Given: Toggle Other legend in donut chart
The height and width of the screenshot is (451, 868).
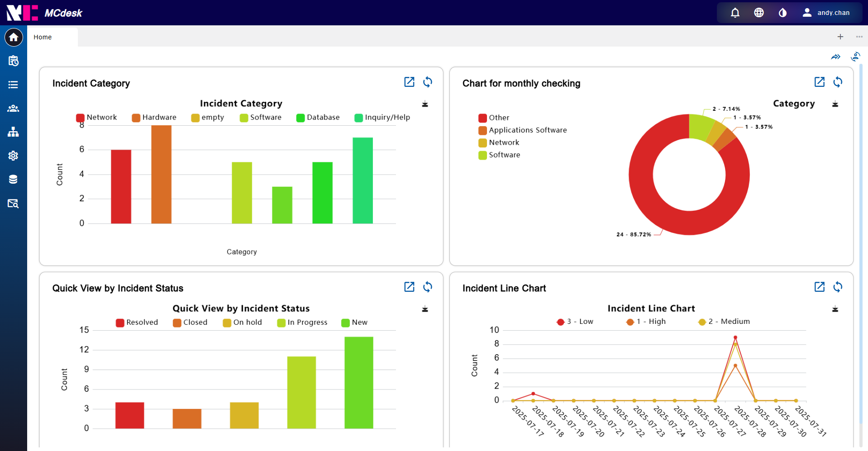Looking at the screenshot, I should click(494, 118).
